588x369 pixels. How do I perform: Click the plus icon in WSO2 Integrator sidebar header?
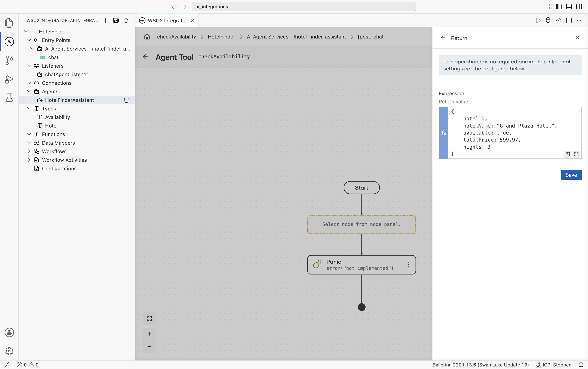click(105, 20)
